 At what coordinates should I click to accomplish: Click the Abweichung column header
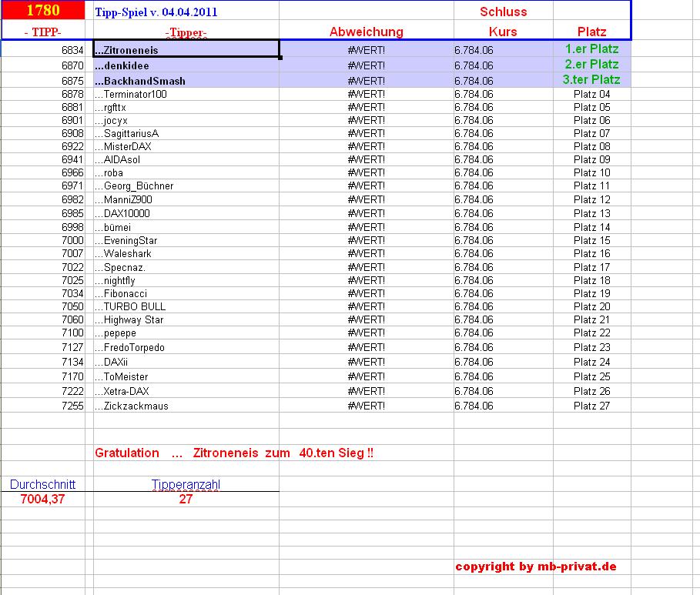click(366, 32)
